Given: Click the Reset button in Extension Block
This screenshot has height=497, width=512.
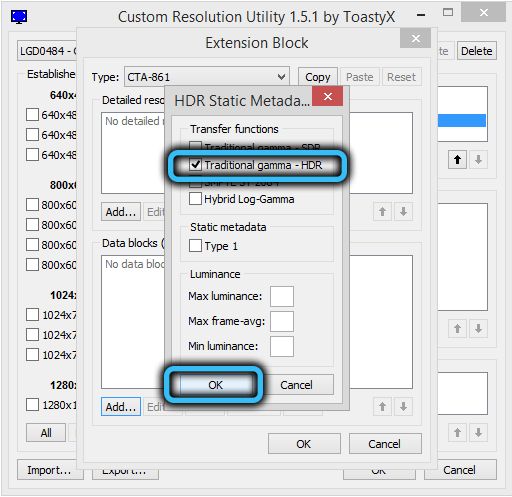Looking at the screenshot, I should [x=401, y=77].
